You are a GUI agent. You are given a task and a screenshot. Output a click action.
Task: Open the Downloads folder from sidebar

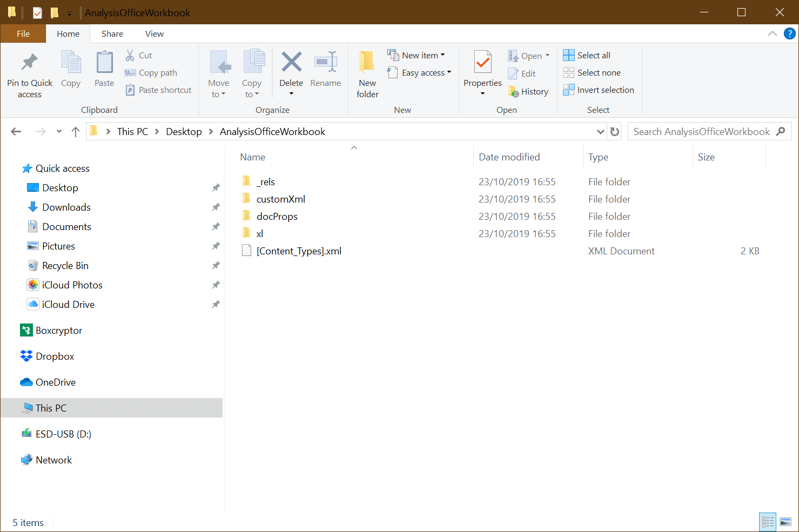[65, 207]
